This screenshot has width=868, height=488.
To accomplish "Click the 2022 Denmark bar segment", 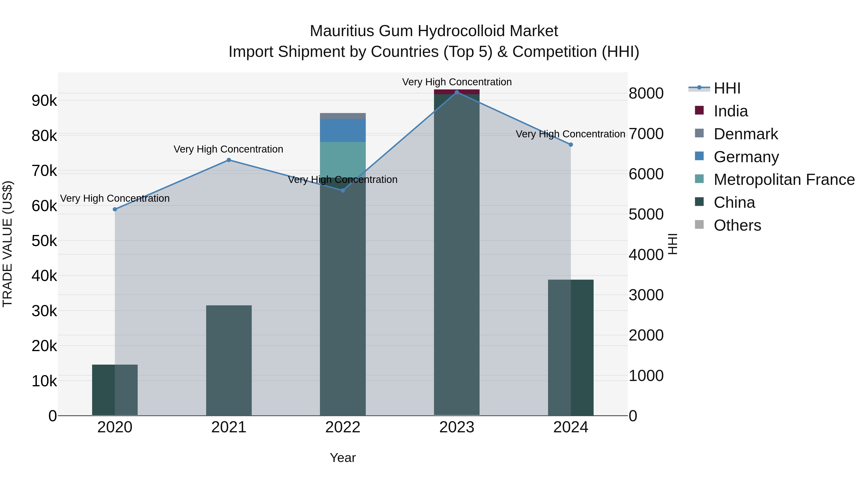I will click(343, 116).
